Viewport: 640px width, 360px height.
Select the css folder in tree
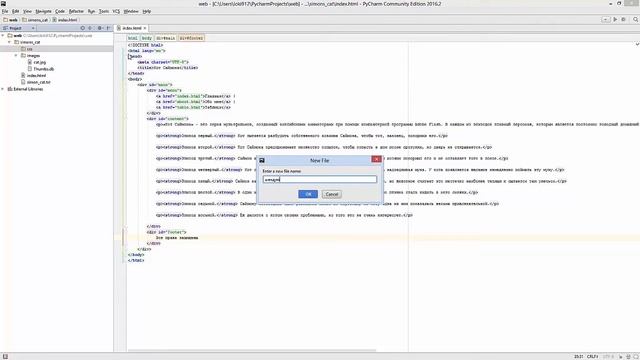27,49
